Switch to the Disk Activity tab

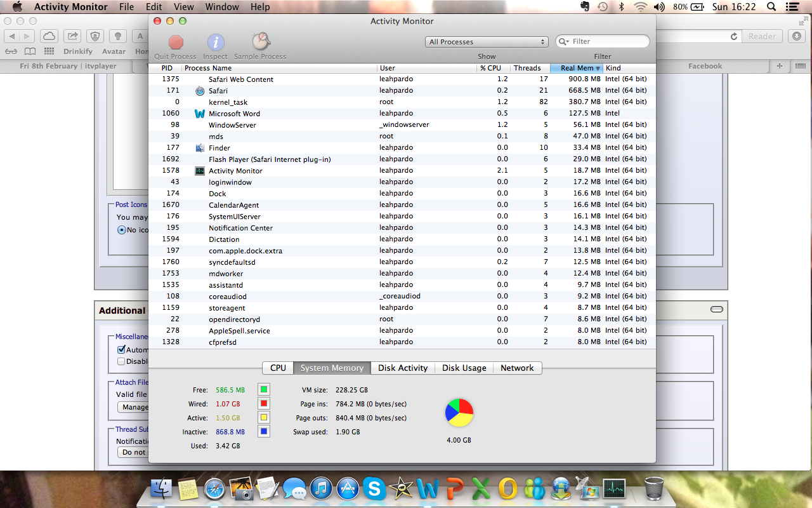[403, 368]
